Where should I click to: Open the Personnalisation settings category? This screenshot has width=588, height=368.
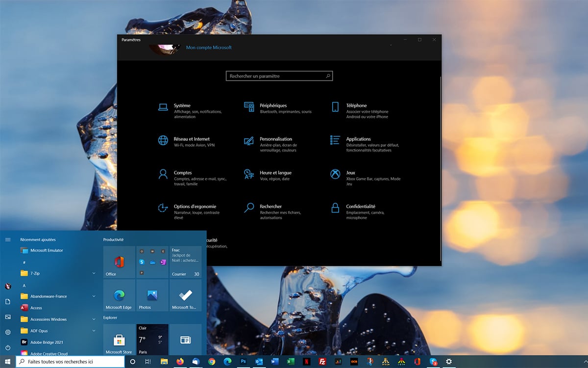tap(272, 144)
